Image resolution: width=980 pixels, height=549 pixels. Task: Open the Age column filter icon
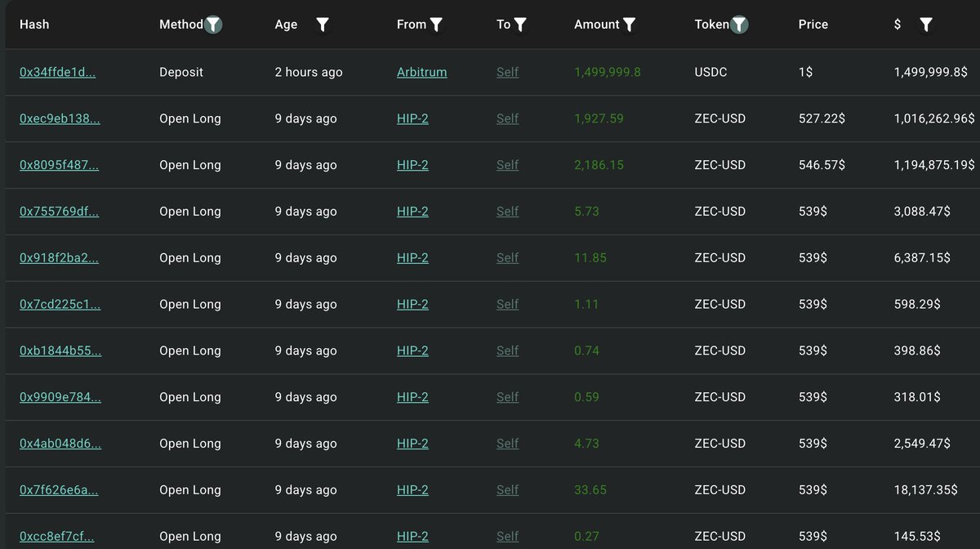[x=323, y=25]
